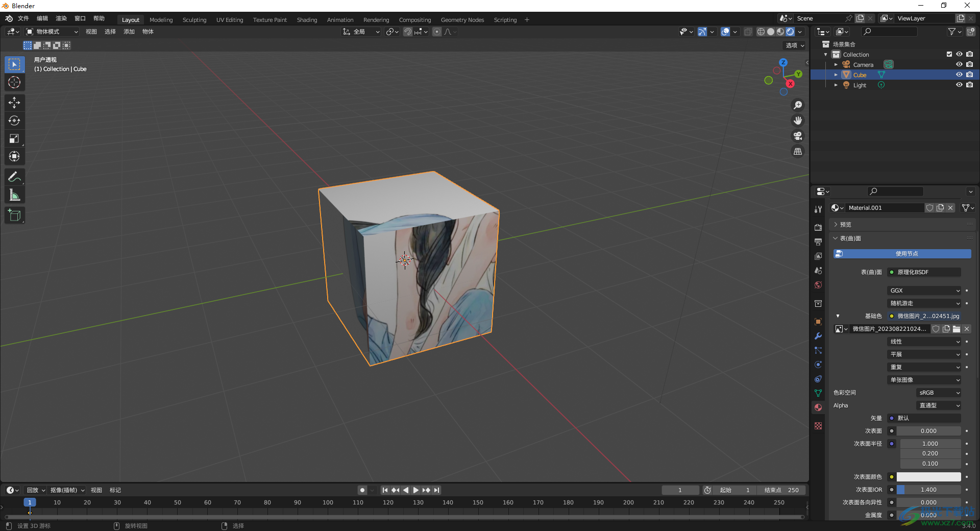
Task: Expand the Camera item in the outliner
Action: click(x=836, y=65)
